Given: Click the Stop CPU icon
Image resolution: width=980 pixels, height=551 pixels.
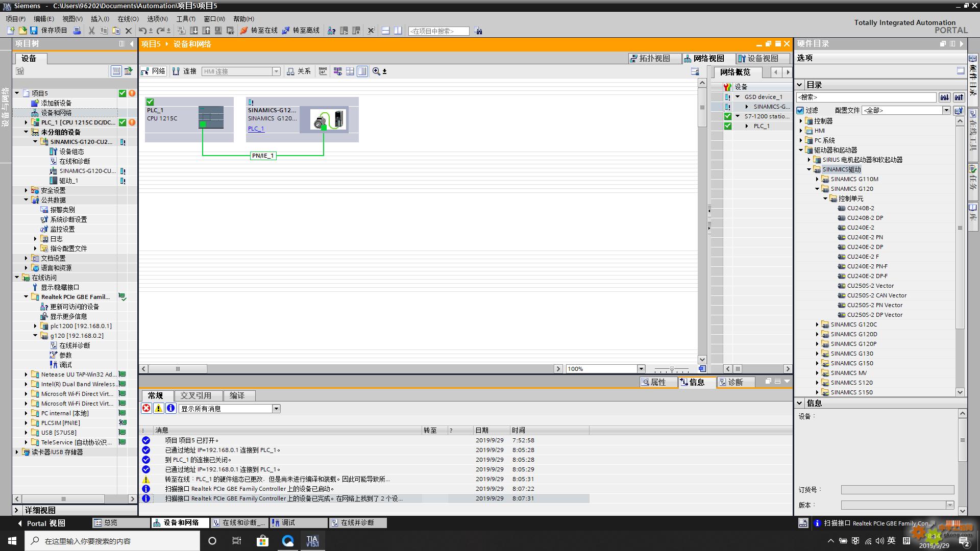Looking at the screenshot, I should coord(356,31).
